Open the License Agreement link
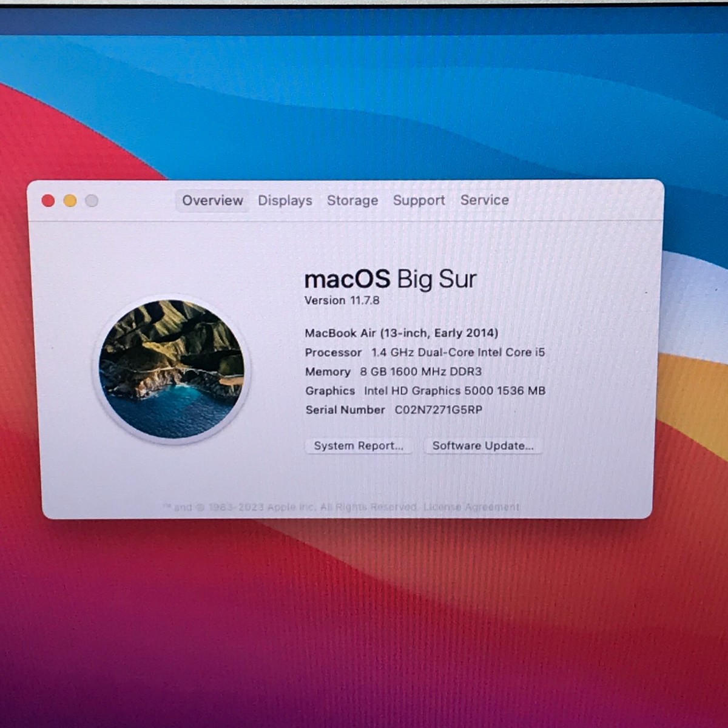The image size is (728, 728). [471, 507]
